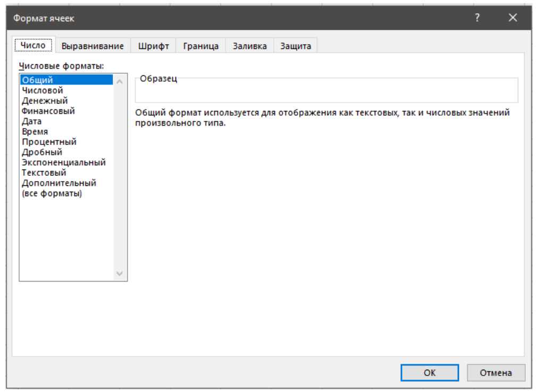Viewport: 538px width, 392px height.
Task: Go to the Граница tab
Action: [x=201, y=46]
